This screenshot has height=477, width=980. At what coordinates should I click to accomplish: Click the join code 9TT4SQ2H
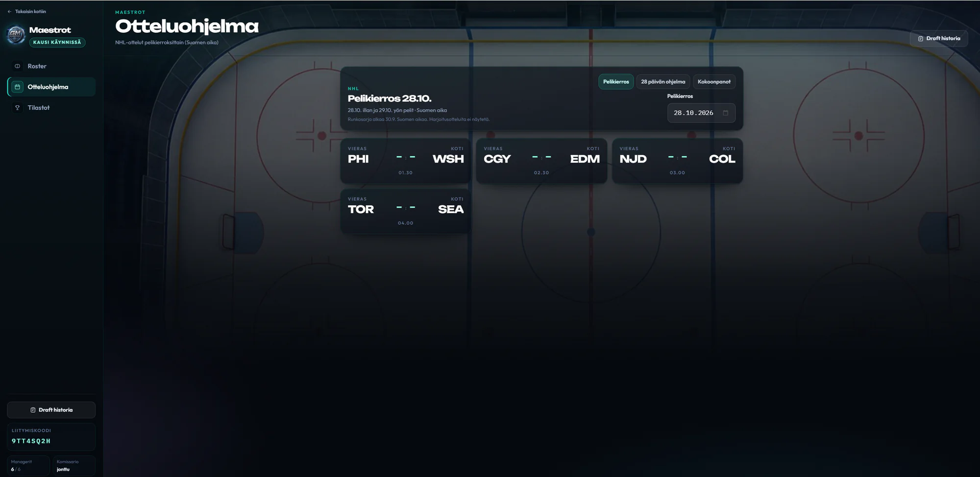(31, 441)
